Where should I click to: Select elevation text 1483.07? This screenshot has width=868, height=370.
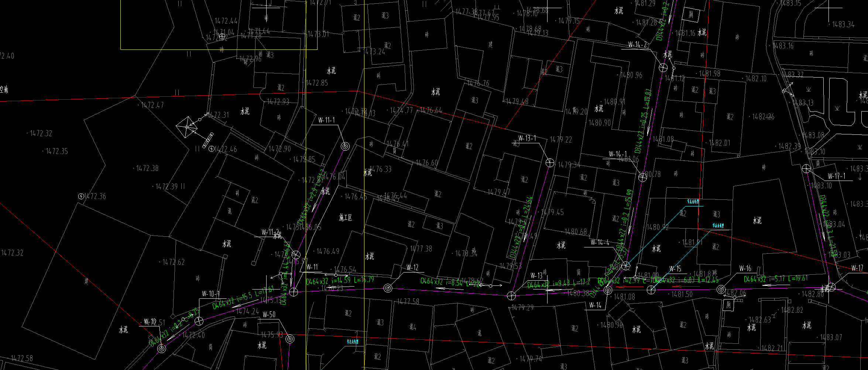[831, 337]
